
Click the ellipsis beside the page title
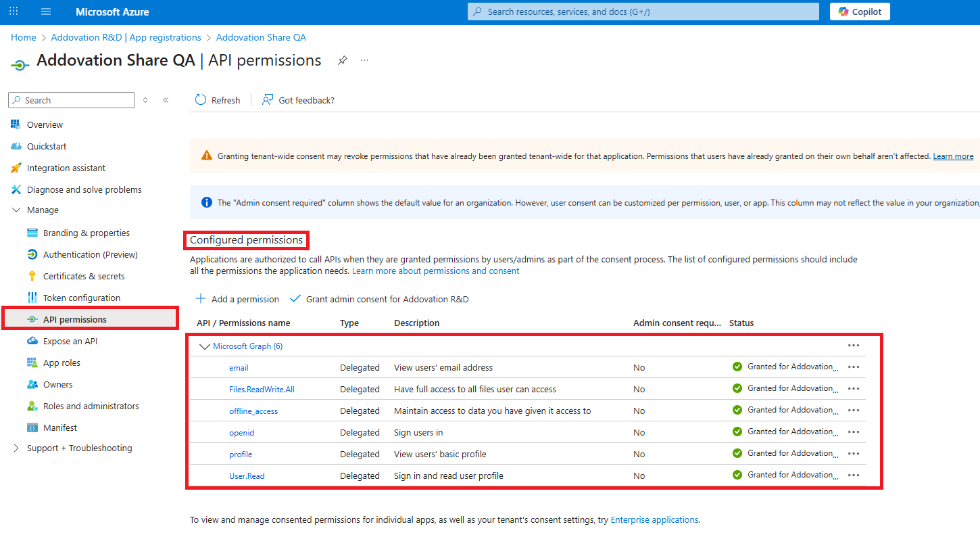(x=364, y=60)
